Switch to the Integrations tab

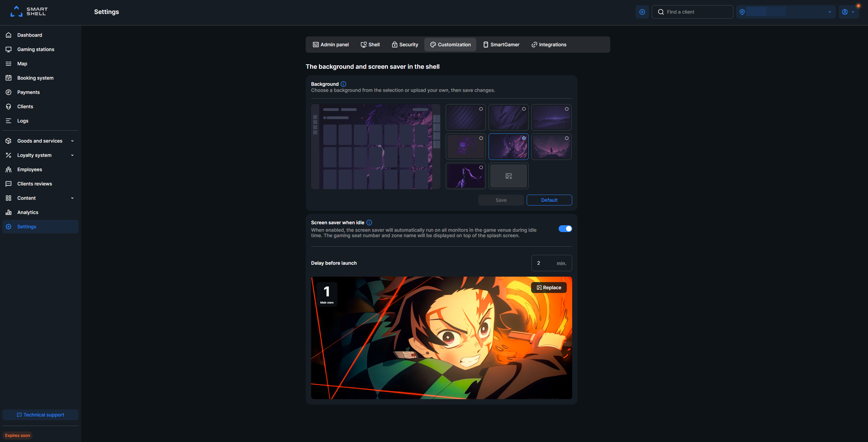[549, 45]
